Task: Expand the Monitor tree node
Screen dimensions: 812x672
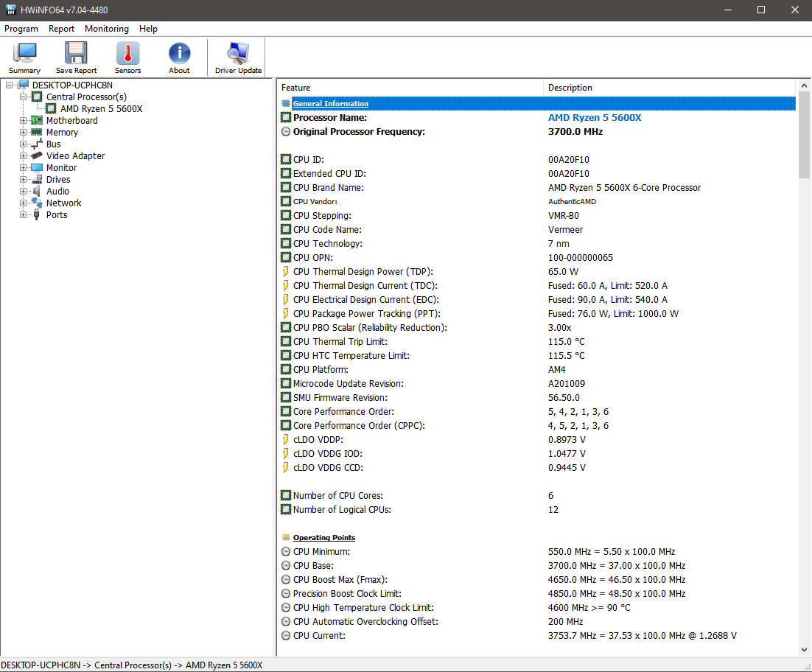Action: 23,168
